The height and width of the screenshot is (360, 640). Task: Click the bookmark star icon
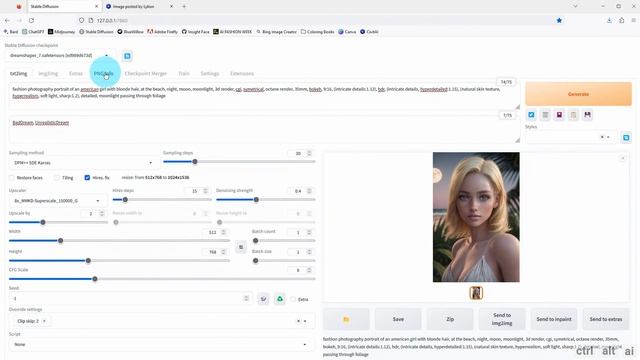click(559, 20)
